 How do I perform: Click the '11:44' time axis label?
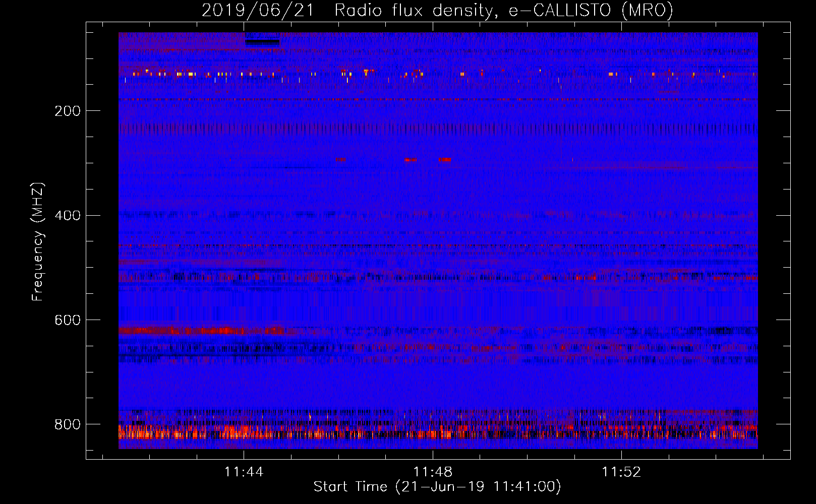244,472
